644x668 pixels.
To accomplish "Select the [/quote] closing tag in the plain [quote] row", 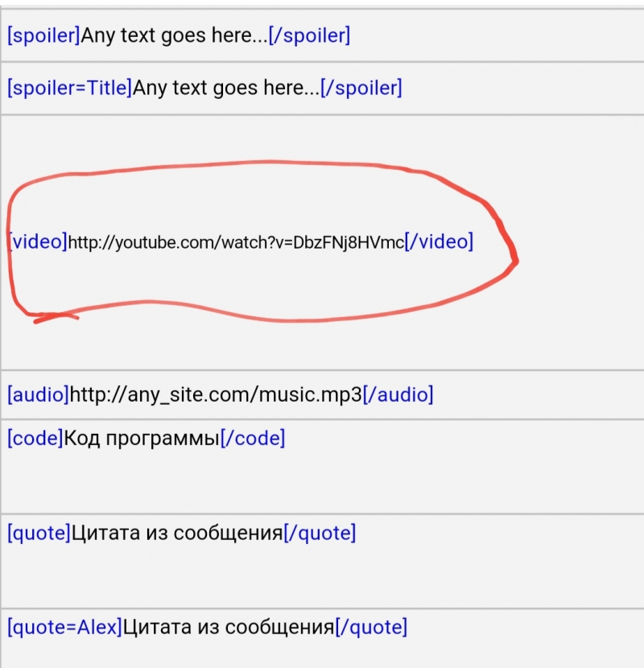I will tap(320, 533).
